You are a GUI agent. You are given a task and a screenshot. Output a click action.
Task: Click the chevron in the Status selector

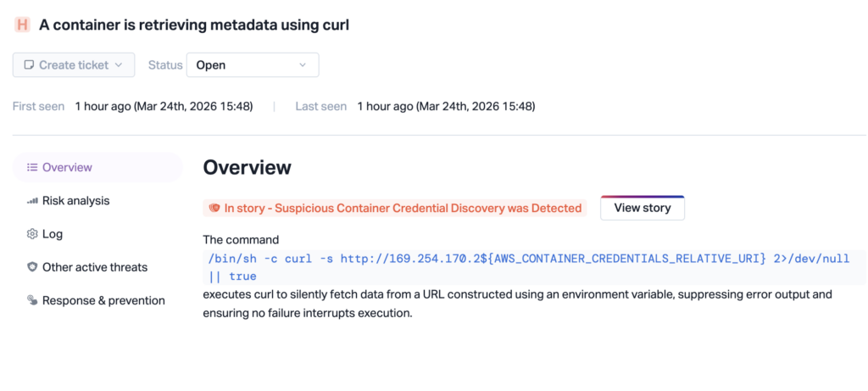click(303, 65)
